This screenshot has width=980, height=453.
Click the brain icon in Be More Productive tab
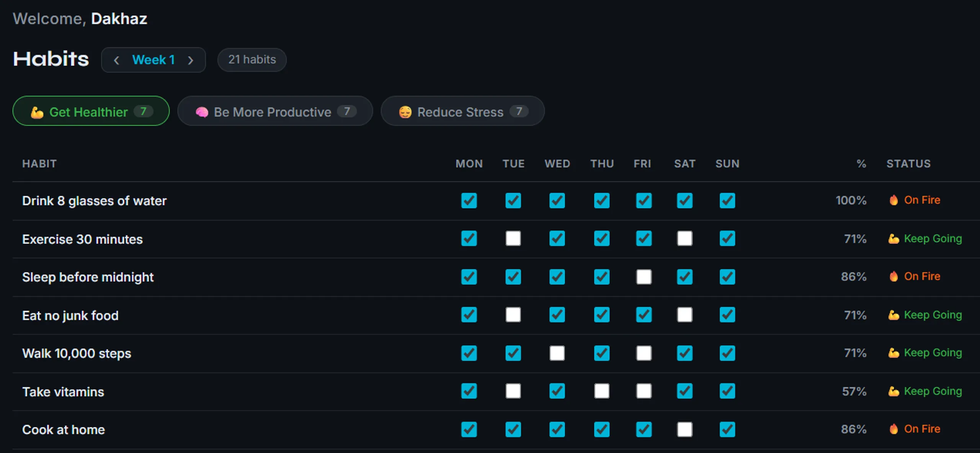pyautogui.click(x=202, y=112)
